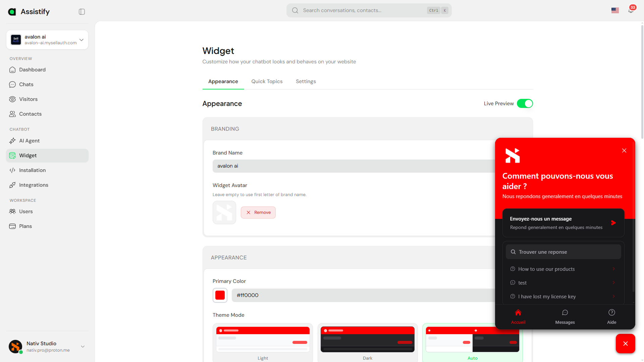Collapse the sidebar with the panel toggle
The width and height of the screenshot is (644, 362).
82,11
